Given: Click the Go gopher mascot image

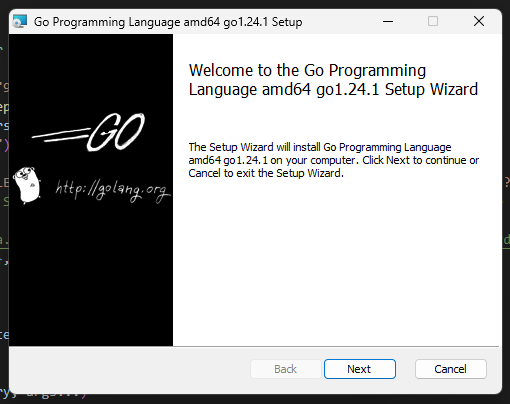Looking at the screenshot, I should point(27,185).
